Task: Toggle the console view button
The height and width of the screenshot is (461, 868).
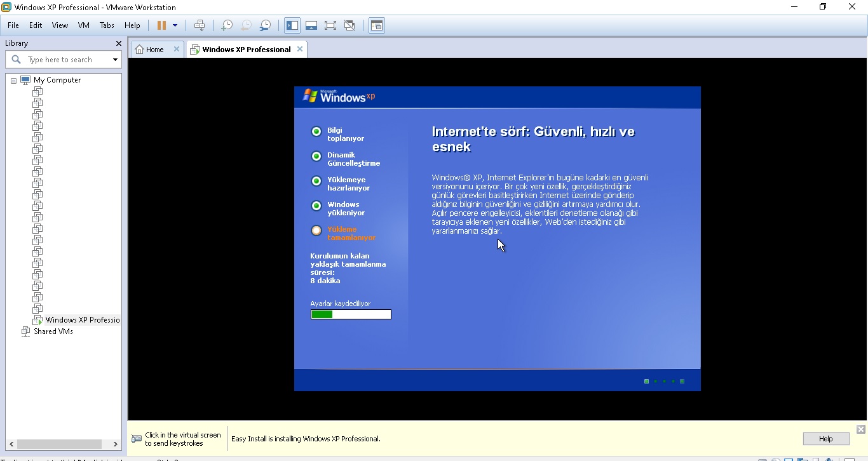Action: click(377, 25)
